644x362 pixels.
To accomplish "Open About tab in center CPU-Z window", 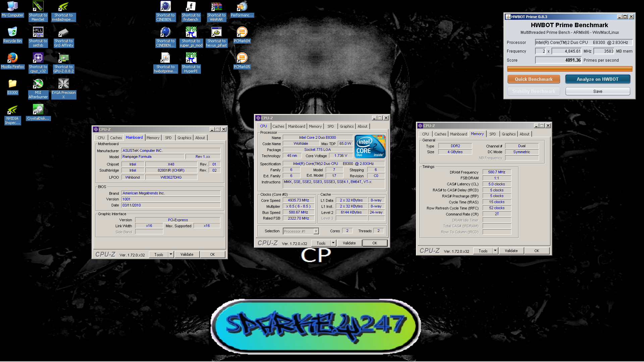I will 362,126.
